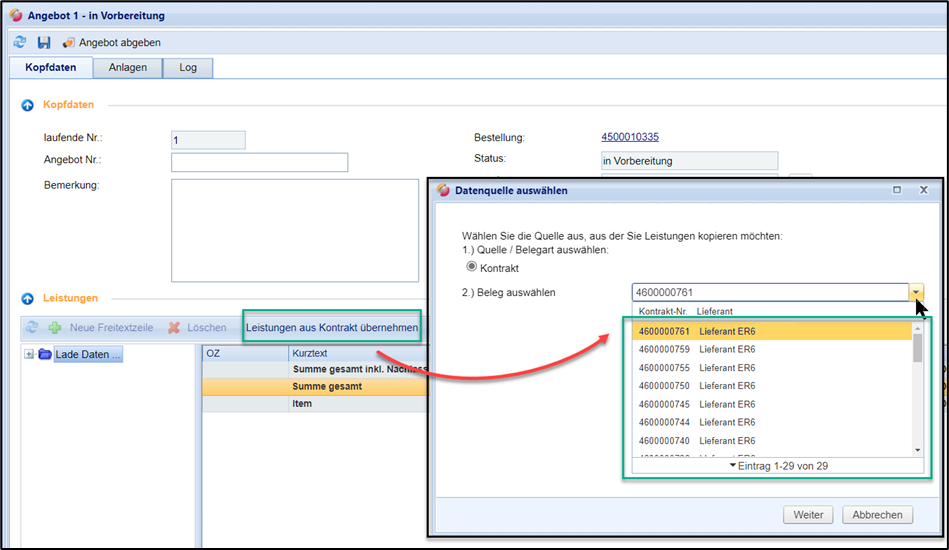Screen dimensions: 949x550
Task: Click the Angebot abgeben toolbar button
Action: 111,43
